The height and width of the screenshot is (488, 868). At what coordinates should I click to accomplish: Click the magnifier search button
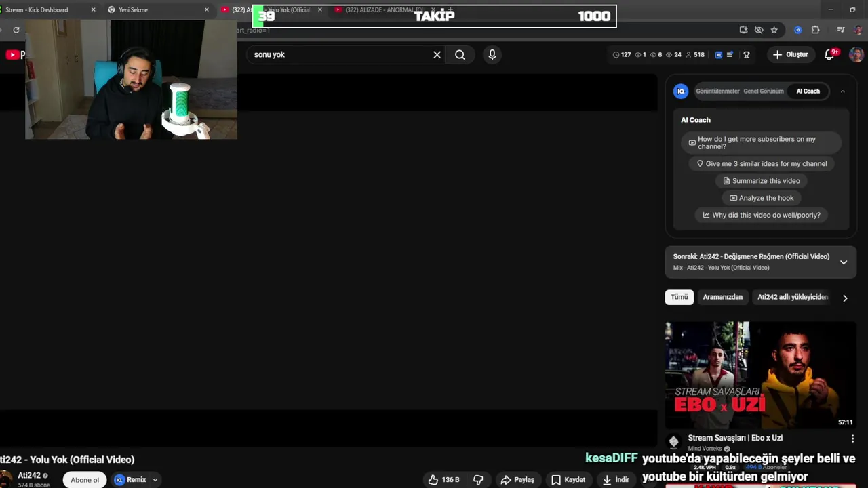click(x=460, y=55)
